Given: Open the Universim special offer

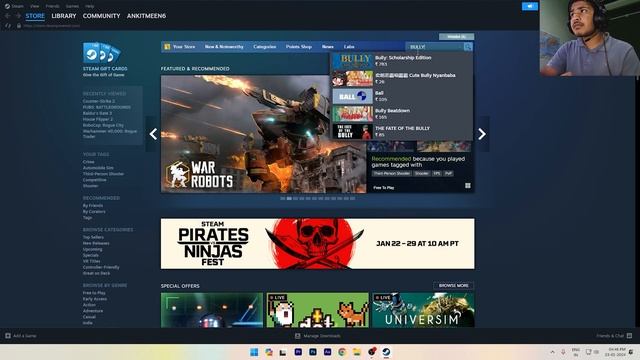Looking at the screenshot, I should click(x=423, y=310).
